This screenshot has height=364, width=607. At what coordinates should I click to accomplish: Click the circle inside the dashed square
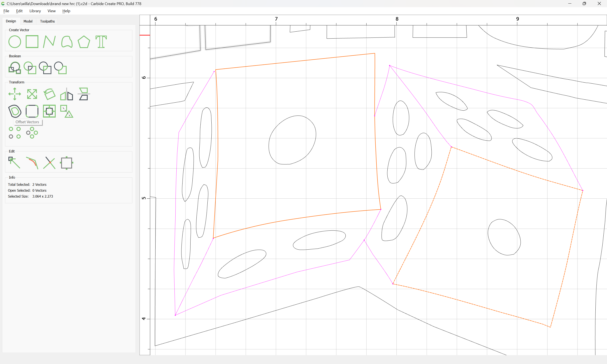tap(504, 237)
